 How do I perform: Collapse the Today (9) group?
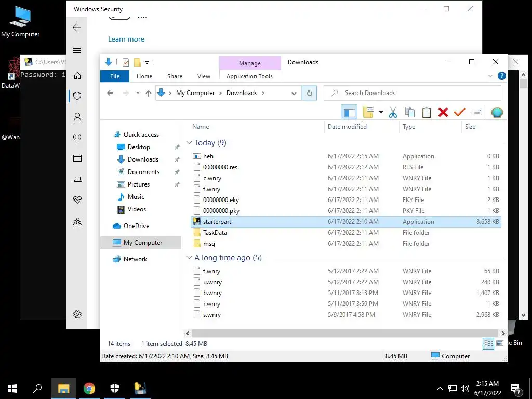tap(189, 143)
